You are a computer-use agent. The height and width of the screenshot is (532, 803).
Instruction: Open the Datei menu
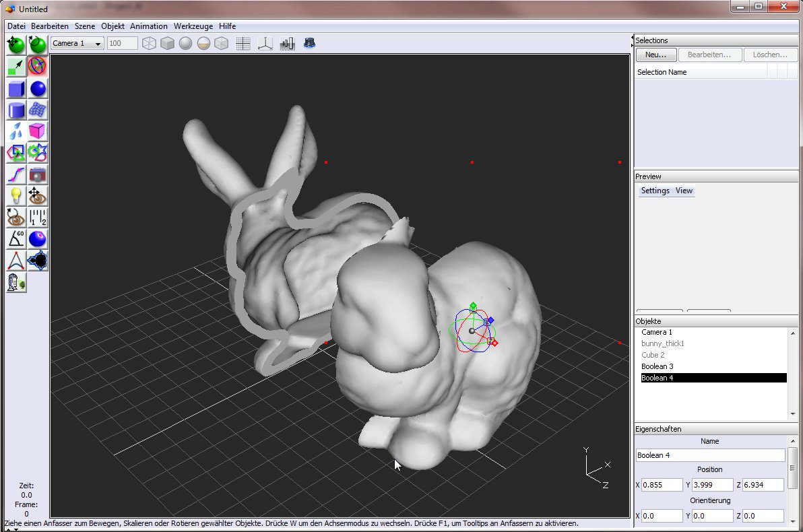[16, 26]
